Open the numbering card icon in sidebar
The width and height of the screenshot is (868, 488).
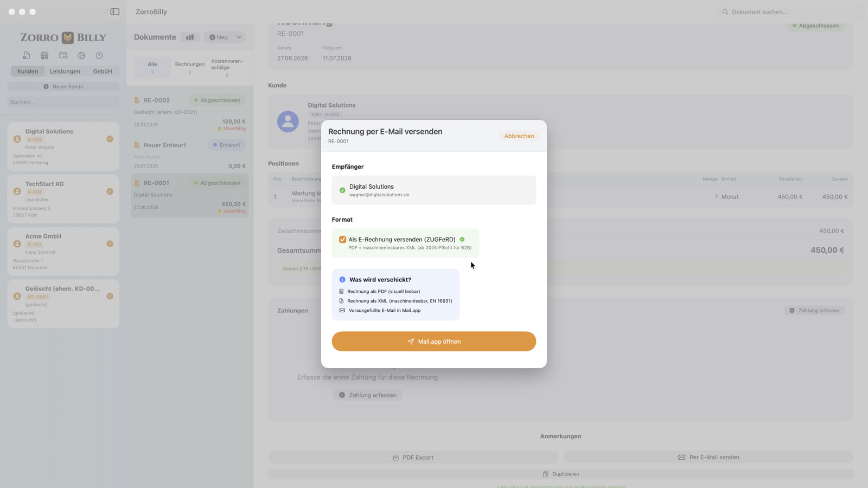63,55
